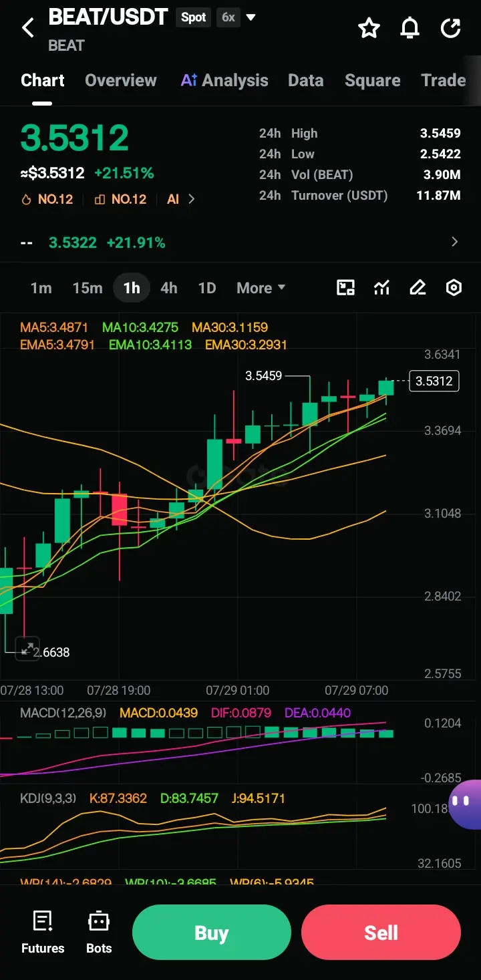Tap the gainers ranking NO.12 badge

click(120, 199)
